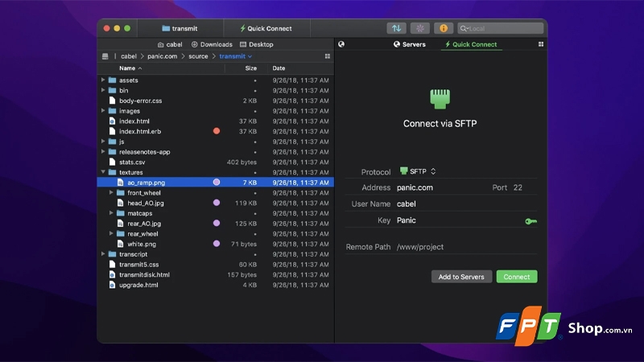
Task: Click the assets folder icon
Action: click(x=112, y=80)
